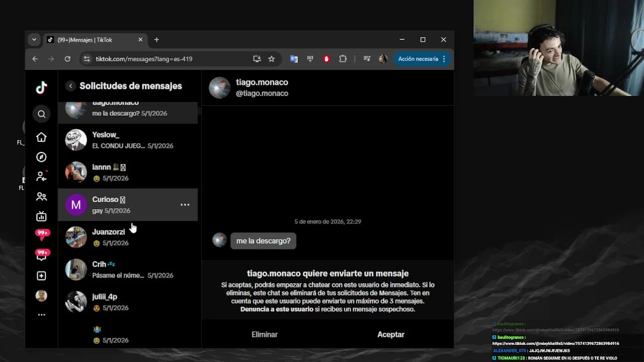Viewport: 644px width, 362px height.
Task: Click the upload plus icon
Action: (41, 276)
